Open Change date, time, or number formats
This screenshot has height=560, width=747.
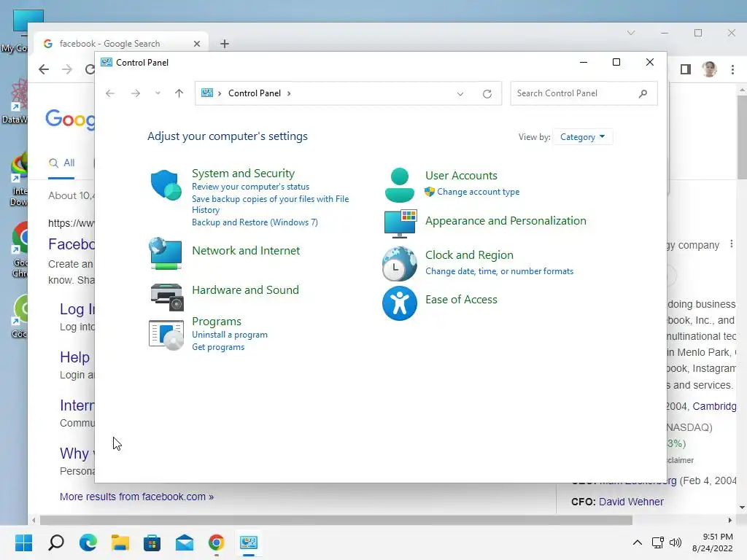click(499, 271)
